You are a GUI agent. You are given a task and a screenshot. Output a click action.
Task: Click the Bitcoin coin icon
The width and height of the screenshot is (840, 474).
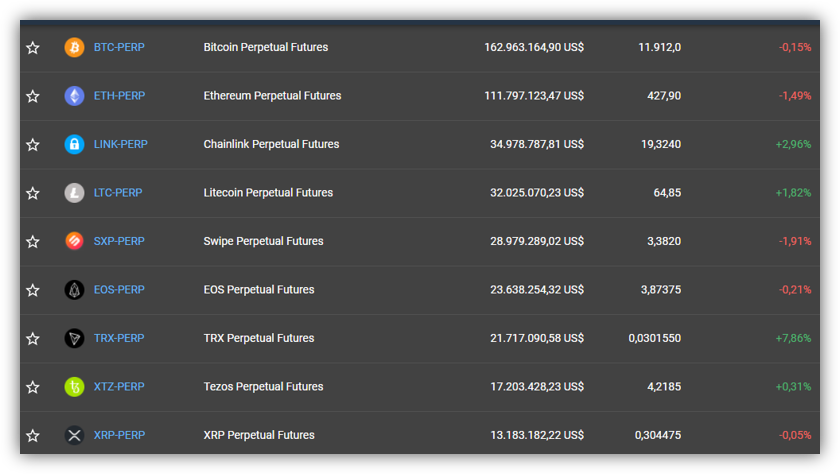pyautogui.click(x=74, y=48)
